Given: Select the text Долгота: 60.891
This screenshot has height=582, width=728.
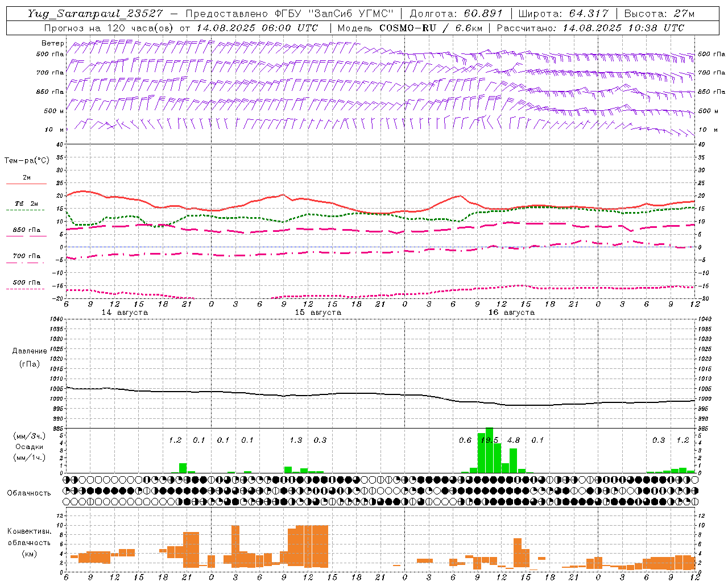Looking at the screenshot, I should pyautogui.click(x=456, y=14).
